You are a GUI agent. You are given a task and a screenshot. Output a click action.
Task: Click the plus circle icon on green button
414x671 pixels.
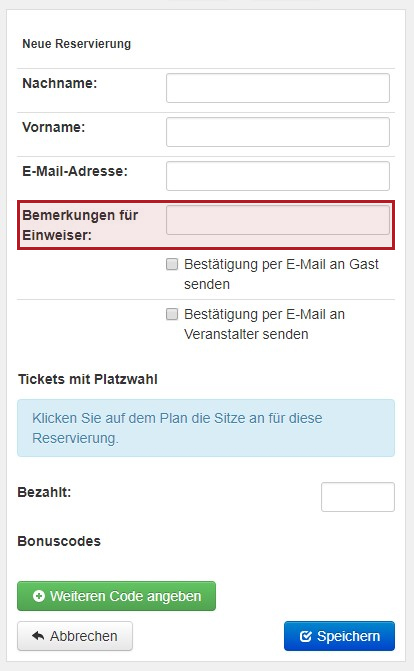[39, 596]
